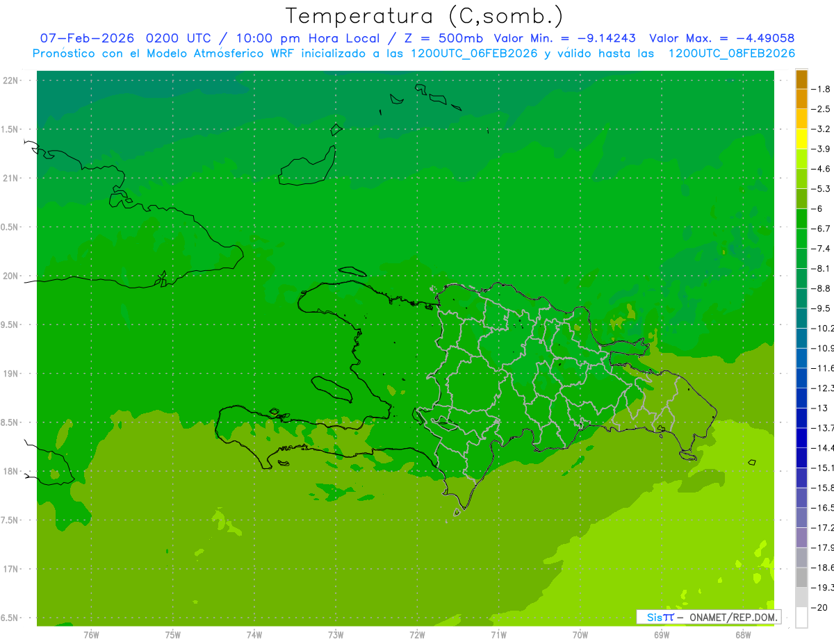Click the 22N latitude axis label
The width and height of the screenshot is (834, 644).
pyautogui.click(x=10, y=81)
